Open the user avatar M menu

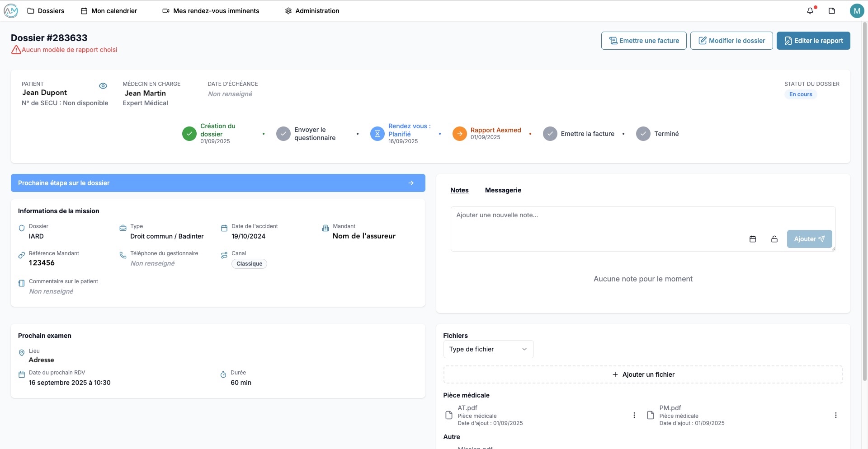[857, 11]
